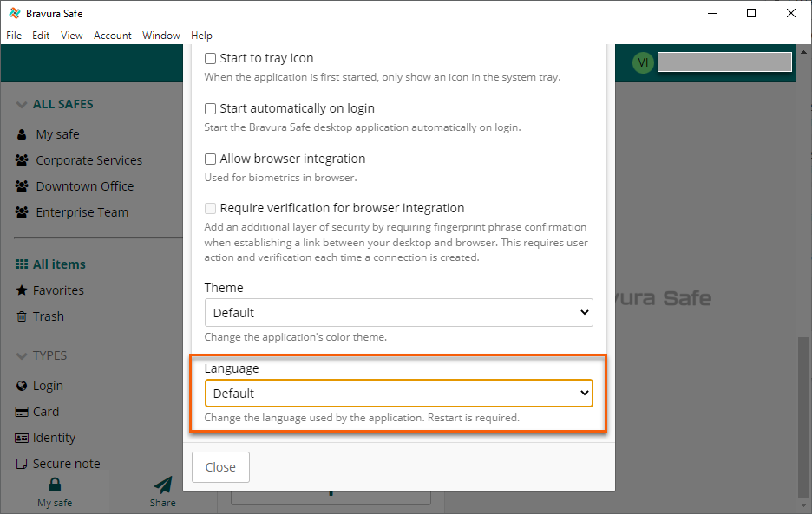Show Favorites filter
This screenshot has width=812, height=514.
click(58, 290)
